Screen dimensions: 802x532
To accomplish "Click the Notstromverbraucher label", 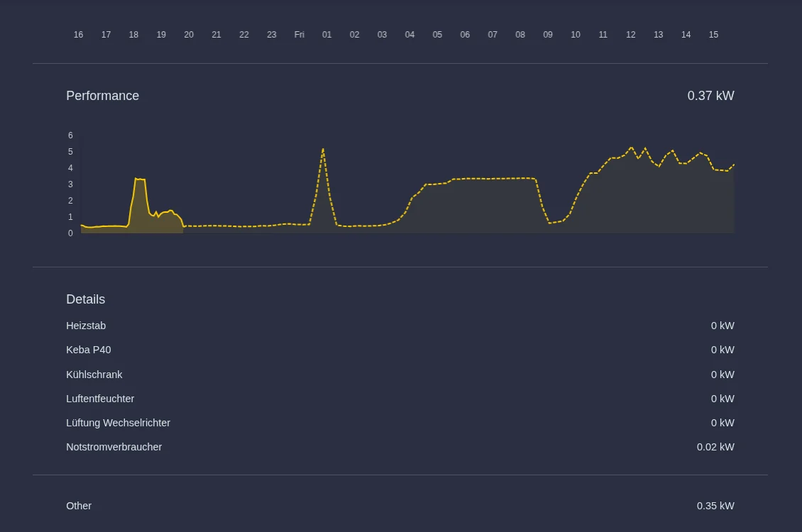I will [114, 447].
